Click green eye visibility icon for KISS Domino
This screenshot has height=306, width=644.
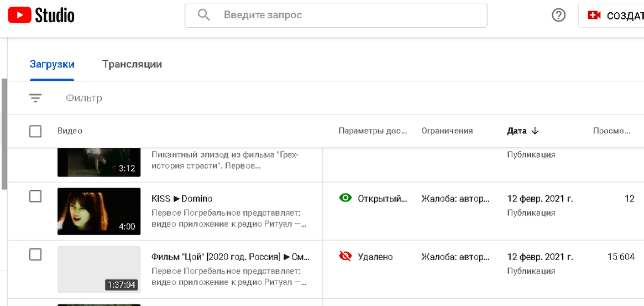coord(345,198)
